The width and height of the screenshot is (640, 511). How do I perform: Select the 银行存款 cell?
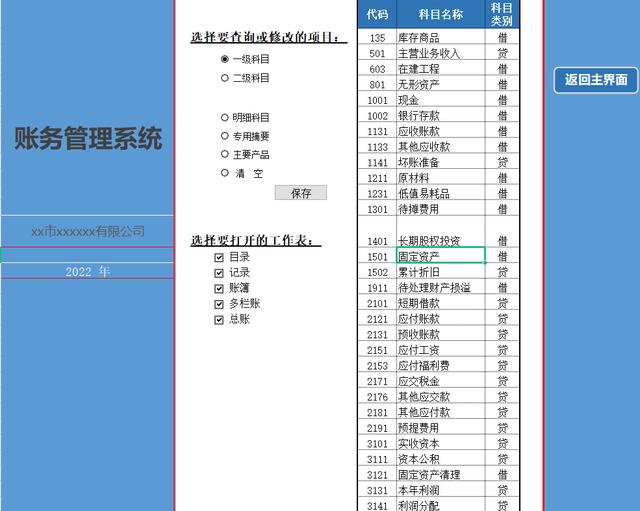(x=441, y=116)
